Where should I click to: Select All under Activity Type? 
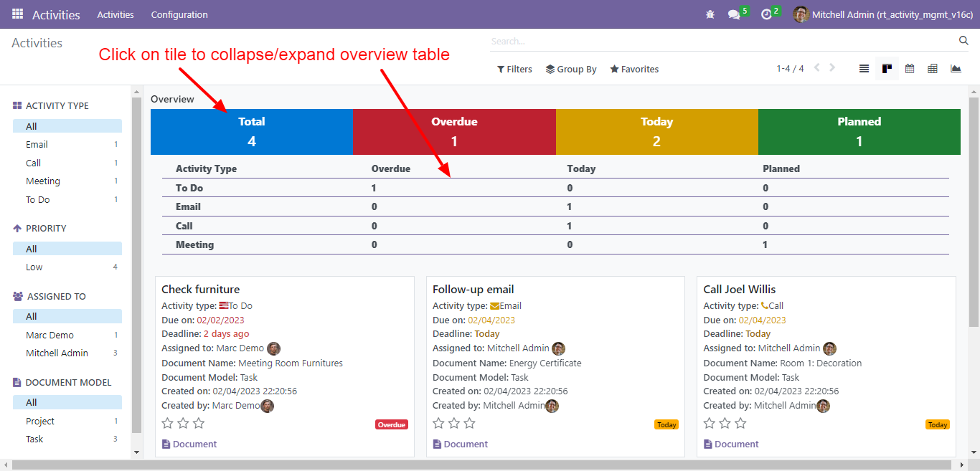(x=67, y=126)
